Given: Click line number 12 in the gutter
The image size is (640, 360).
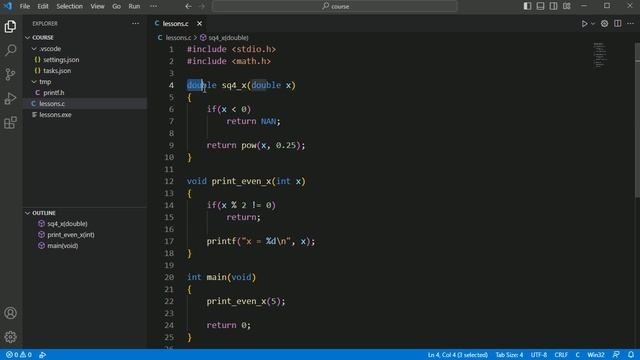Looking at the screenshot, I should (169, 181).
